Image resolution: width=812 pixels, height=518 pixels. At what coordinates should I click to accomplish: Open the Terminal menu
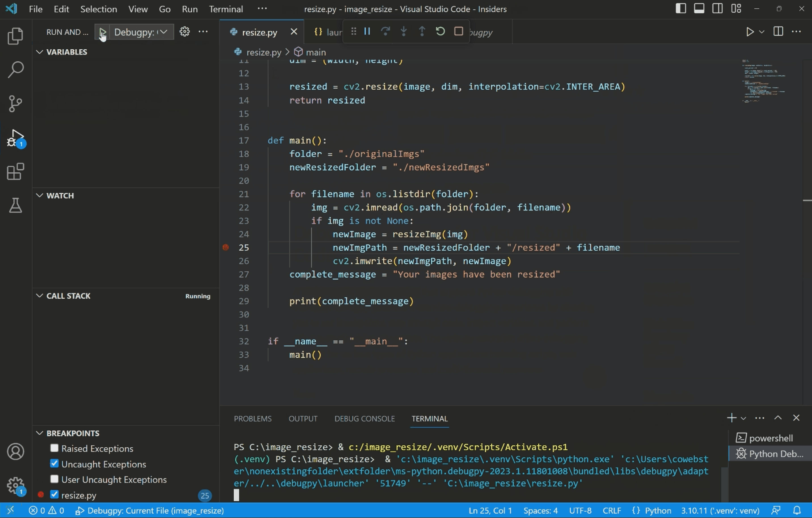tap(226, 9)
